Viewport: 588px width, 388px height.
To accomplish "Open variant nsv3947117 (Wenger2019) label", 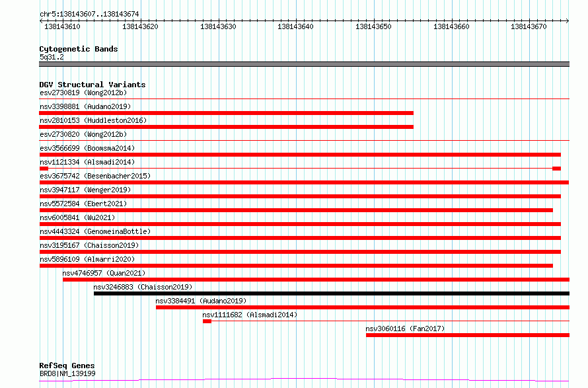I will [x=85, y=190].
